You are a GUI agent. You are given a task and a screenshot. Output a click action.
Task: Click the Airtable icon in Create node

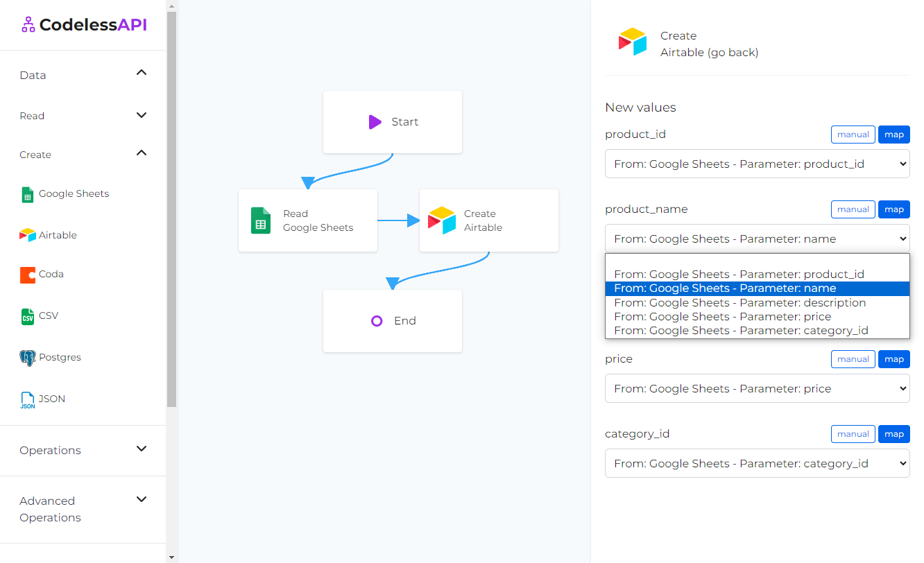tap(442, 220)
